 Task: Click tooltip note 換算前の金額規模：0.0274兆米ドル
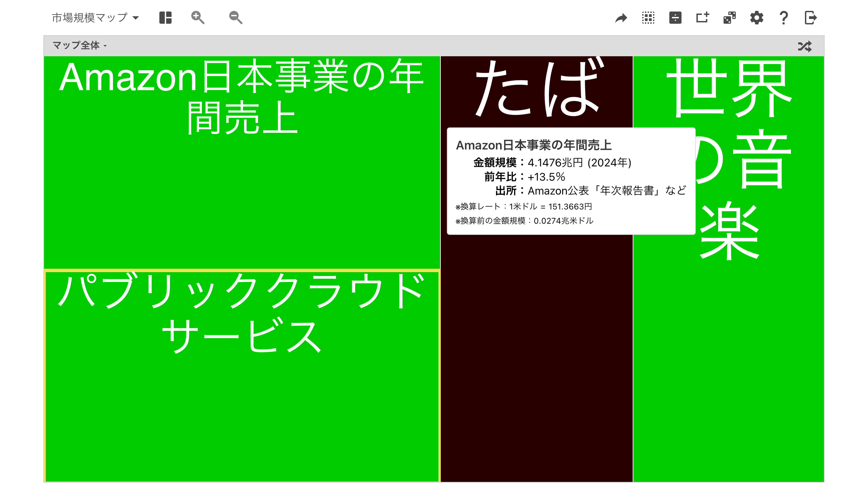tap(525, 221)
